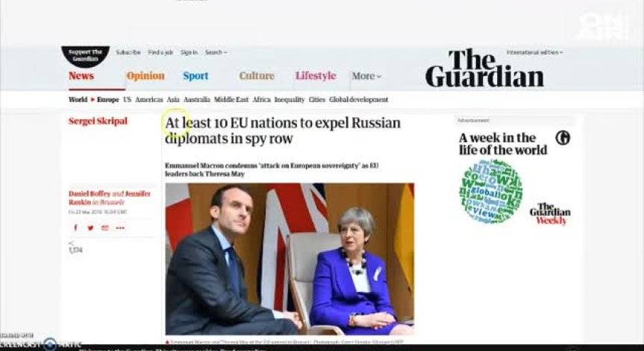644x351 pixels.
Task: Open International edition selector
Action: (x=534, y=52)
